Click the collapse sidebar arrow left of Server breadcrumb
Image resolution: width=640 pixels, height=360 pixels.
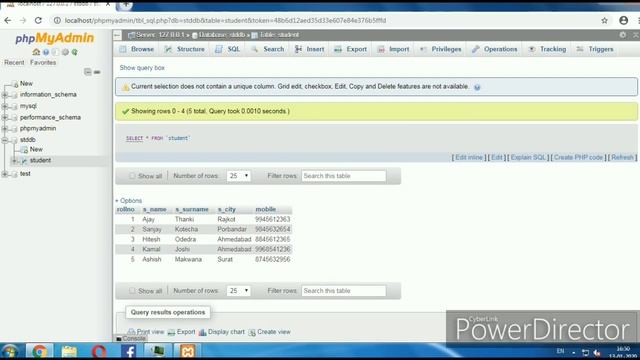pos(118,35)
